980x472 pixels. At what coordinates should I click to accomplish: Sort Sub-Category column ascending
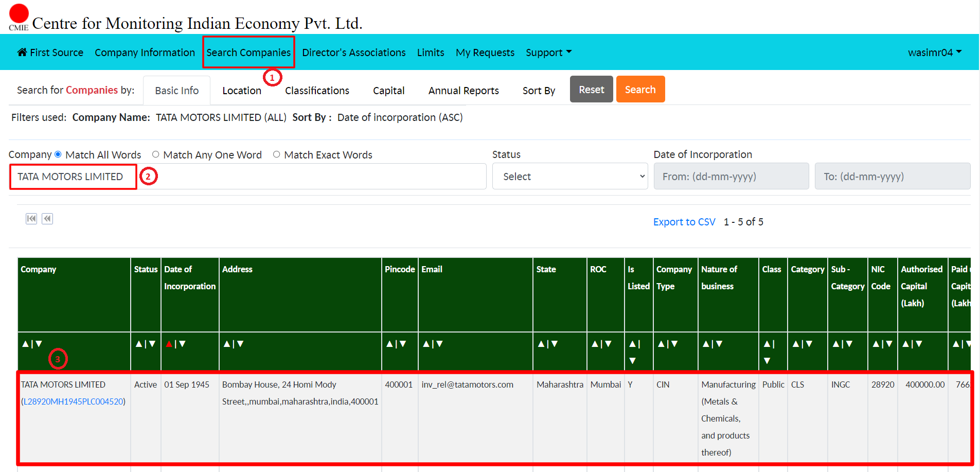click(x=836, y=344)
